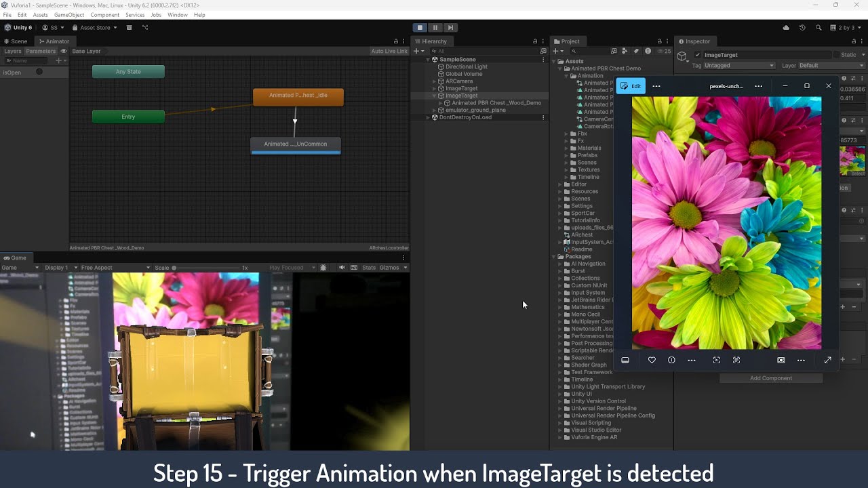Select emulator_ground_plane in the Hierarchy
This screenshot has width=868, height=488.
pos(475,110)
